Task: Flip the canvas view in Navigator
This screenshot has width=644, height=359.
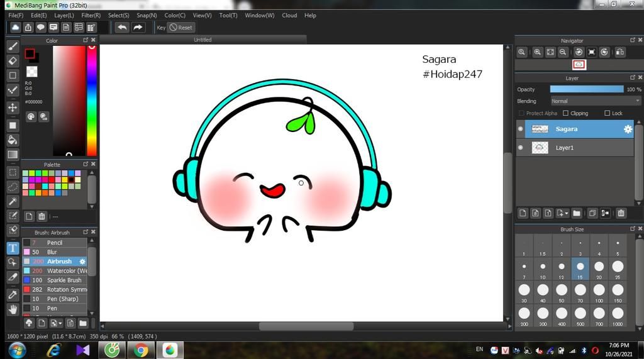Action: click(x=620, y=52)
